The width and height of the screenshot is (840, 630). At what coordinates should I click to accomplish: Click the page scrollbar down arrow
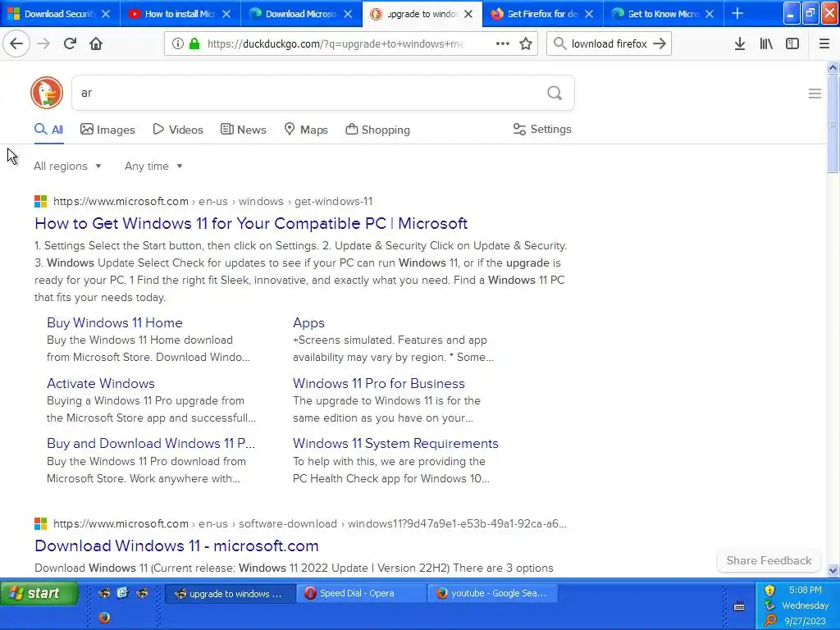click(x=833, y=571)
